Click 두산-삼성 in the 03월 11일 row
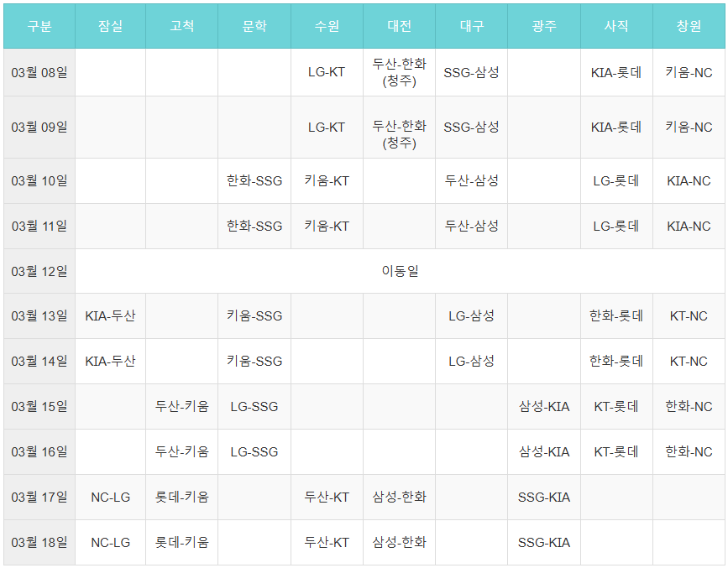 [471, 226]
